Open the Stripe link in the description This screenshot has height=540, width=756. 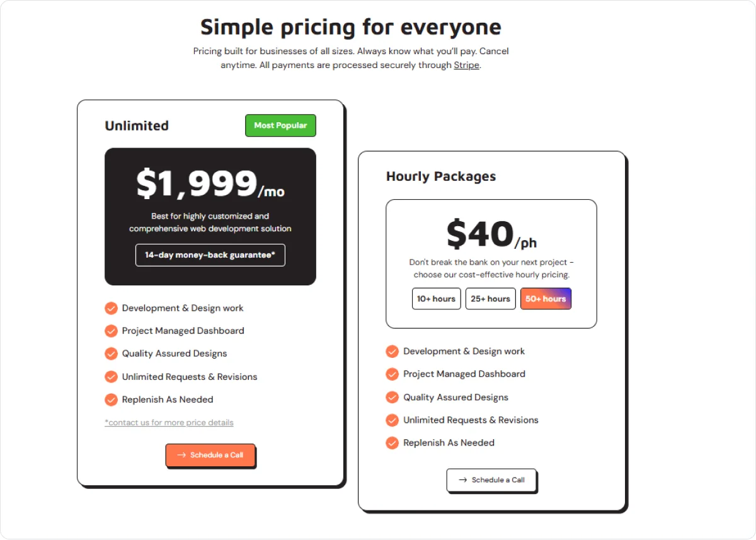coord(466,65)
